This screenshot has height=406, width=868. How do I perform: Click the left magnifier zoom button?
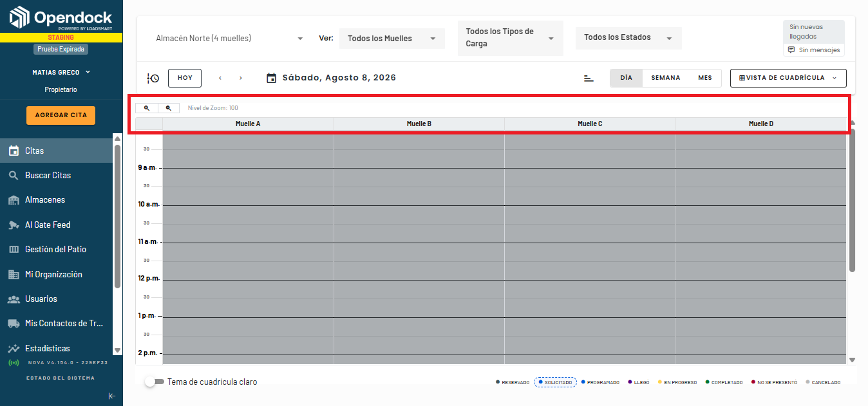click(x=147, y=108)
